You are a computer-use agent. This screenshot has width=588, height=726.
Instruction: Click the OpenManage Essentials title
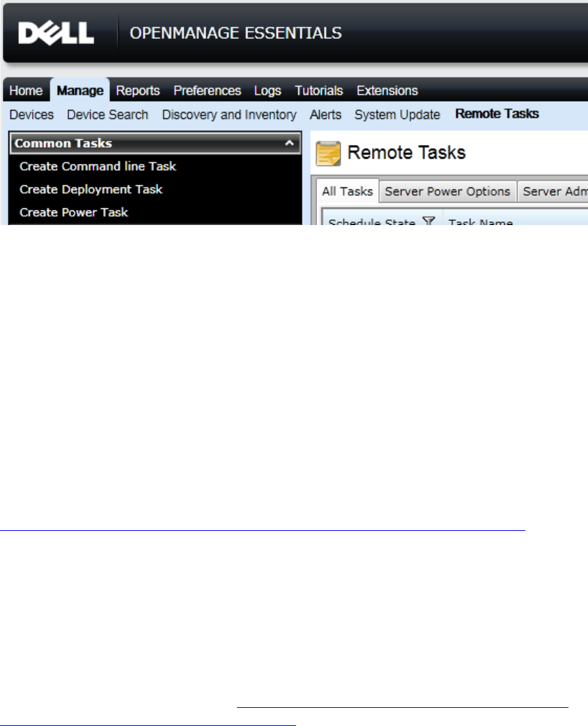[x=235, y=33]
